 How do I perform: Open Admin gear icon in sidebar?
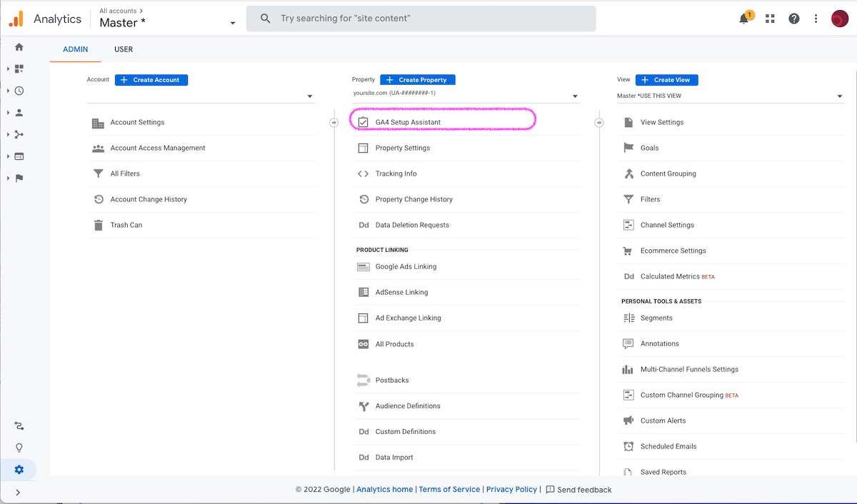point(19,469)
